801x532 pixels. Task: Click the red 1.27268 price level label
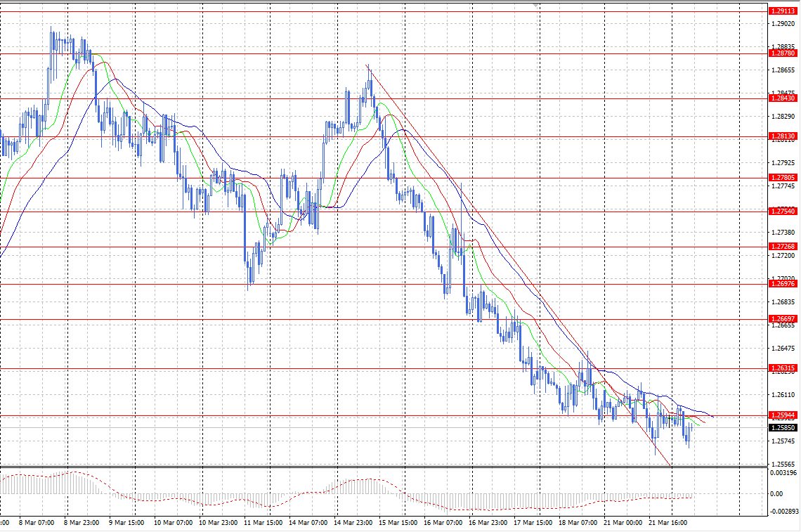[783, 247]
